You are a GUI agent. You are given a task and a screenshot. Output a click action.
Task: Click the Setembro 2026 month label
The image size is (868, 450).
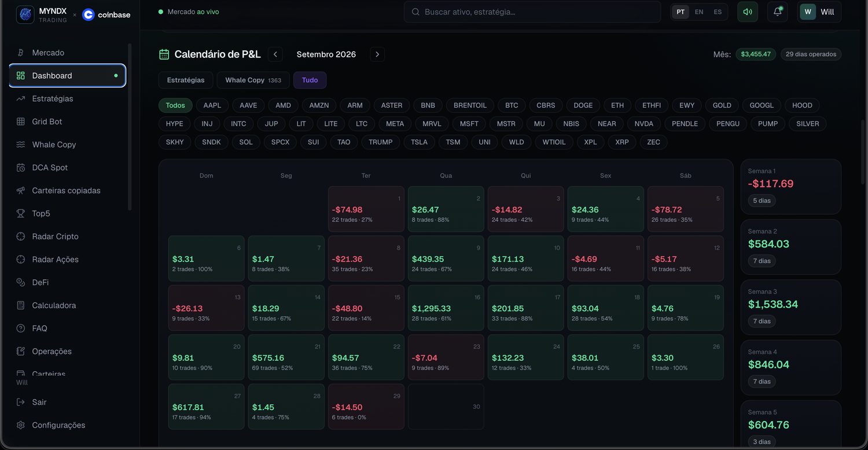click(x=326, y=54)
